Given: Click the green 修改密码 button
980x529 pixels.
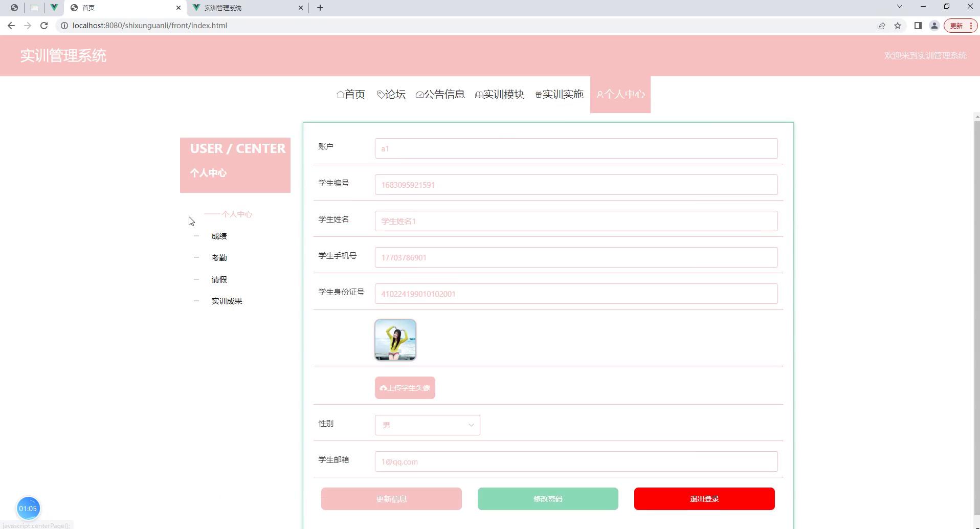Looking at the screenshot, I should point(548,499).
